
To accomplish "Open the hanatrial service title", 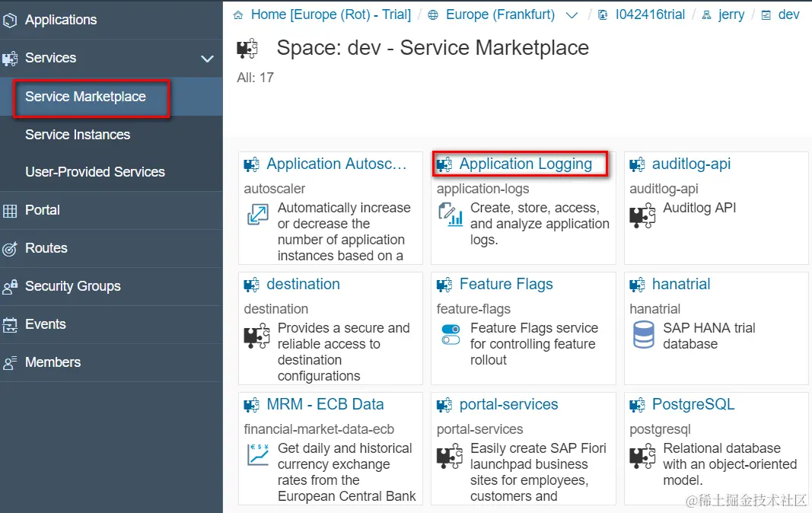I will click(681, 284).
